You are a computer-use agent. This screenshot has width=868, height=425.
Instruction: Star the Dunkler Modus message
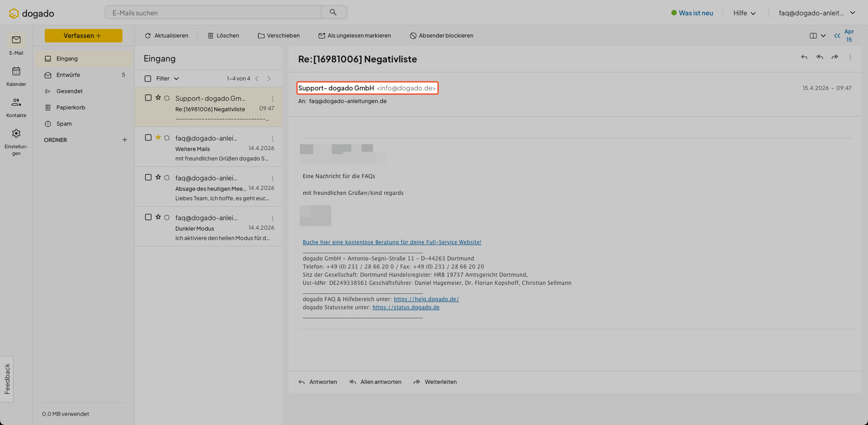(158, 217)
